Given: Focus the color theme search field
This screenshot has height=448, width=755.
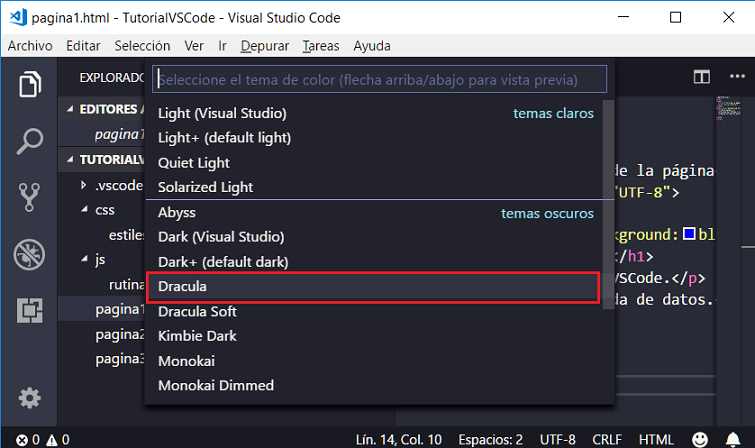Looking at the screenshot, I should (x=379, y=80).
